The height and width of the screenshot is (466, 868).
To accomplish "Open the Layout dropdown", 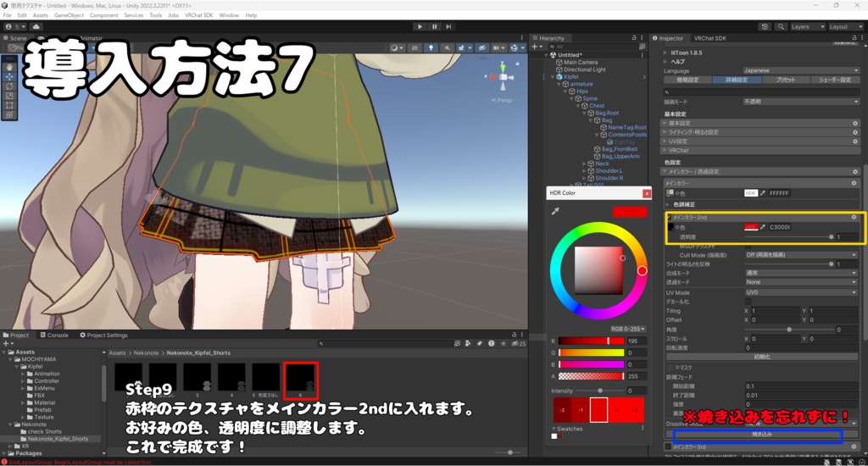I will click(x=845, y=26).
